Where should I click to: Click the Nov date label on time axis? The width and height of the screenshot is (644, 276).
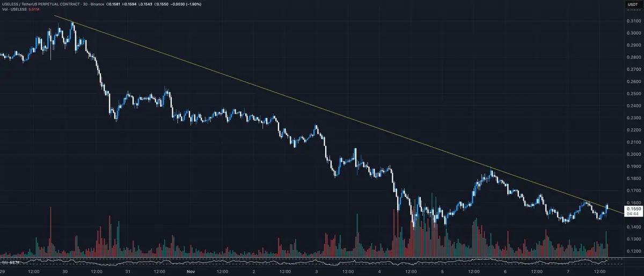tap(191, 272)
